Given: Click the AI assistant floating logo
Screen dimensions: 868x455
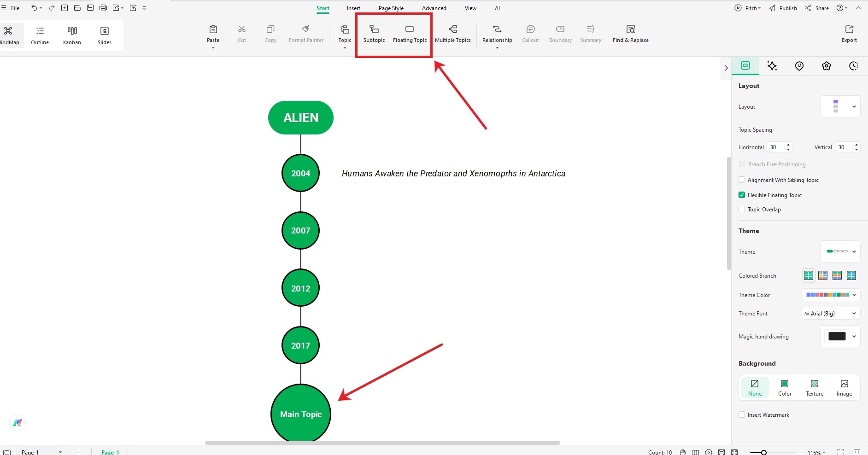Looking at the screenshot, I should pos(18,422).
